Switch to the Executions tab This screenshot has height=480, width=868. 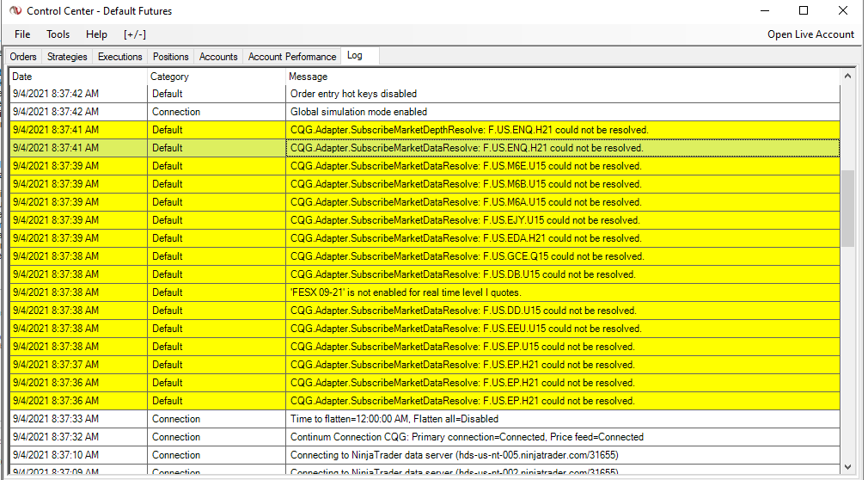[120, 57]
